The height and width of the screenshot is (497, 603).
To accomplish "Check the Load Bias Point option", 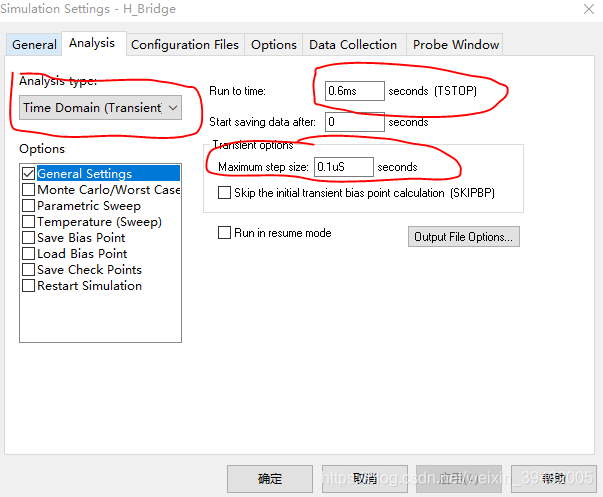I will pos(28,254).
